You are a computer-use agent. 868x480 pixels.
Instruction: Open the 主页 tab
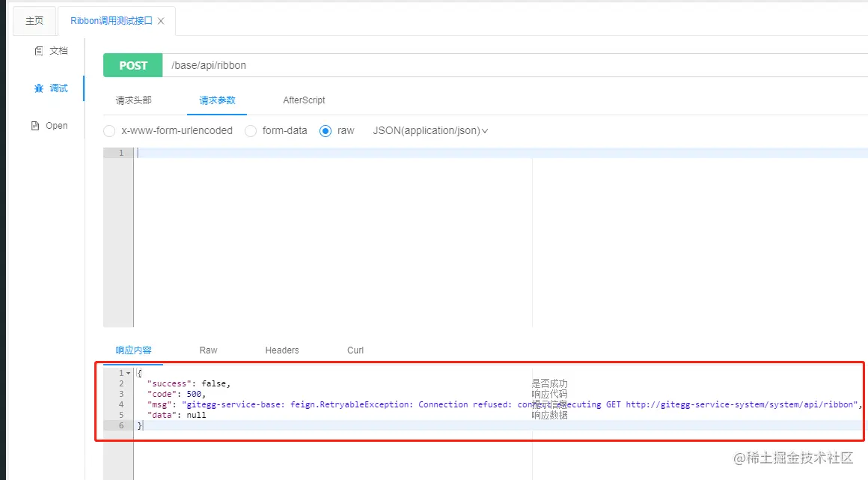34,20
